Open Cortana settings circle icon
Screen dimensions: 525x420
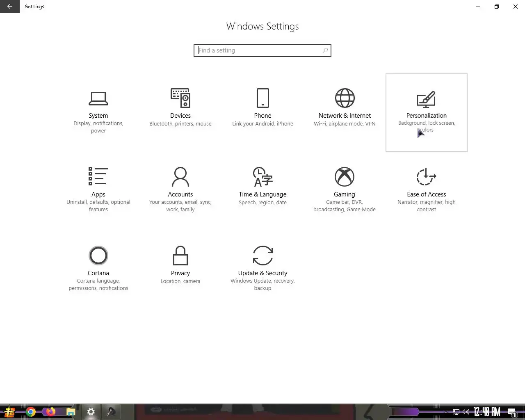(98, 256)
